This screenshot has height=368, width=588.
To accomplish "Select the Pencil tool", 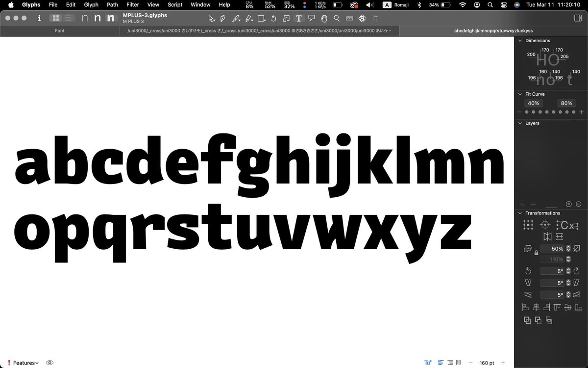I will pos(249,19).
